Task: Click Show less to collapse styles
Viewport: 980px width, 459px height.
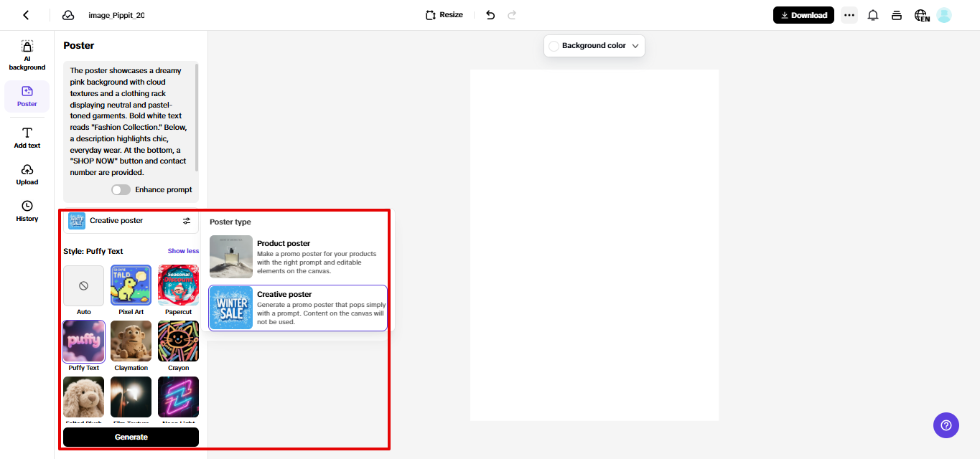Action: [183, 251]
